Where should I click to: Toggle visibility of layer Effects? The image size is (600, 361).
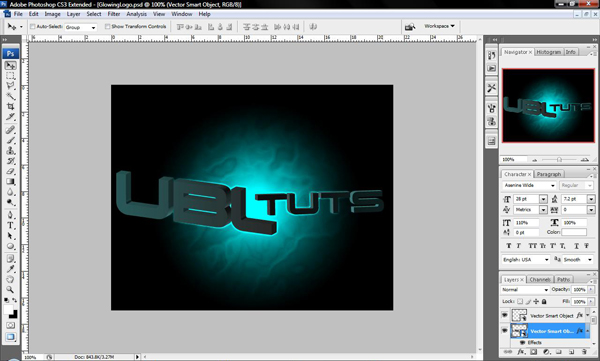tap(522, 343)
